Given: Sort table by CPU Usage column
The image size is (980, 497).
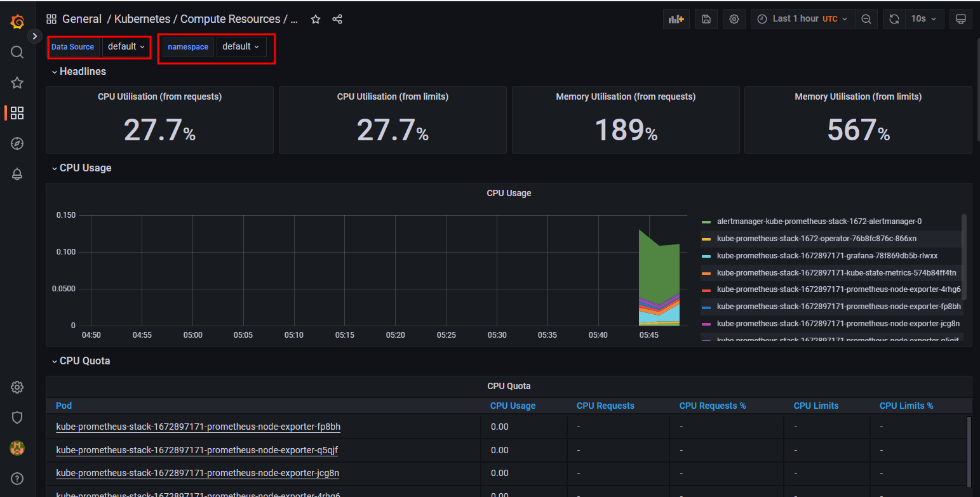Looking at the screenshot, I should pos(513,406).
